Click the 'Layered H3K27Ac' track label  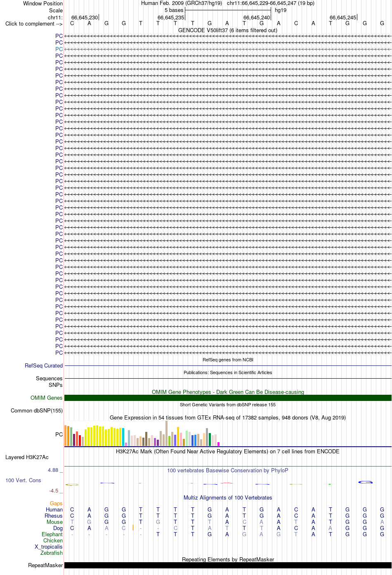[x=27, y=457]
